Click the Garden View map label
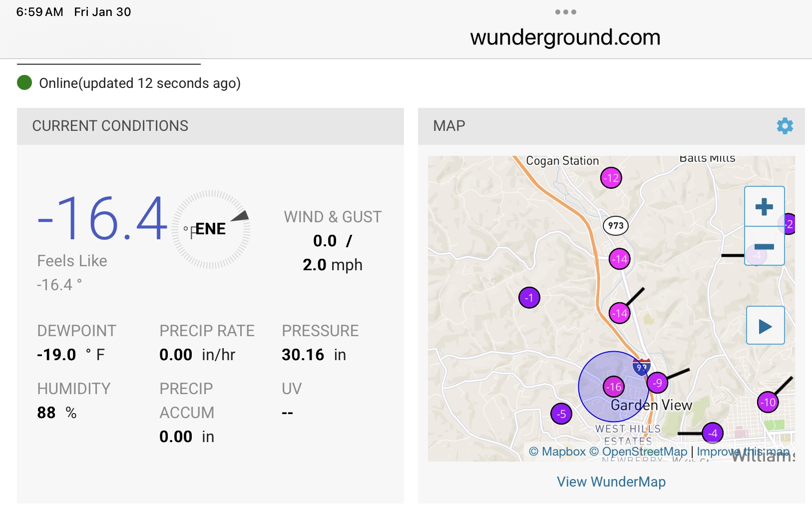This screenshot has width=812, height=507. (651, 405)
